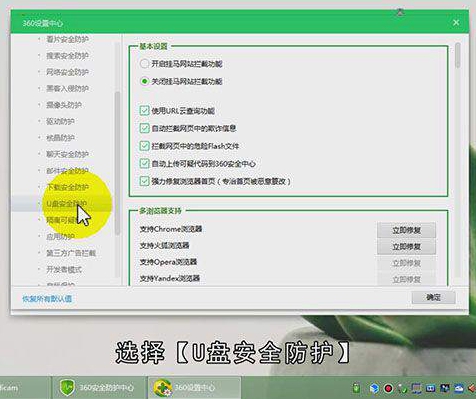
Task: Confirm settings with 确定 button
Action: [x=433, y=297]
